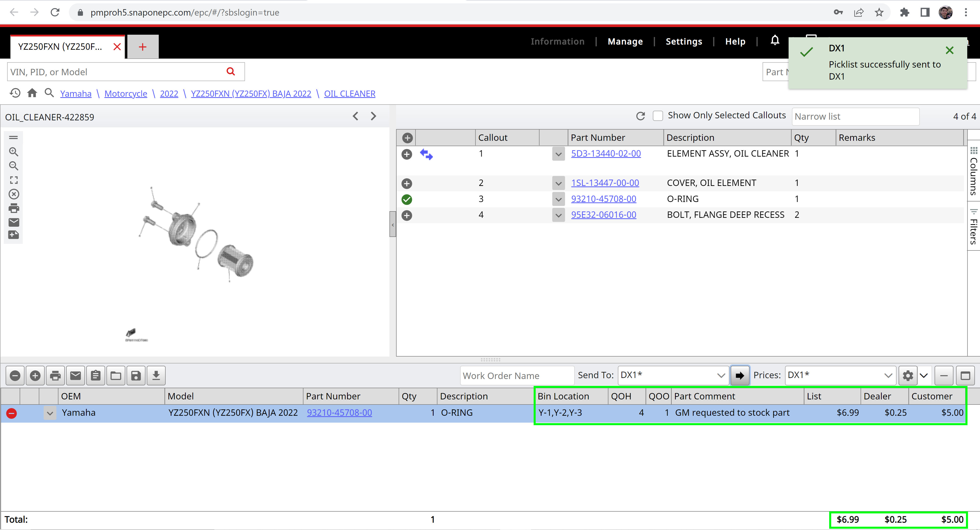
Task: Click the email diagram icon
Action: click(14, 222)
